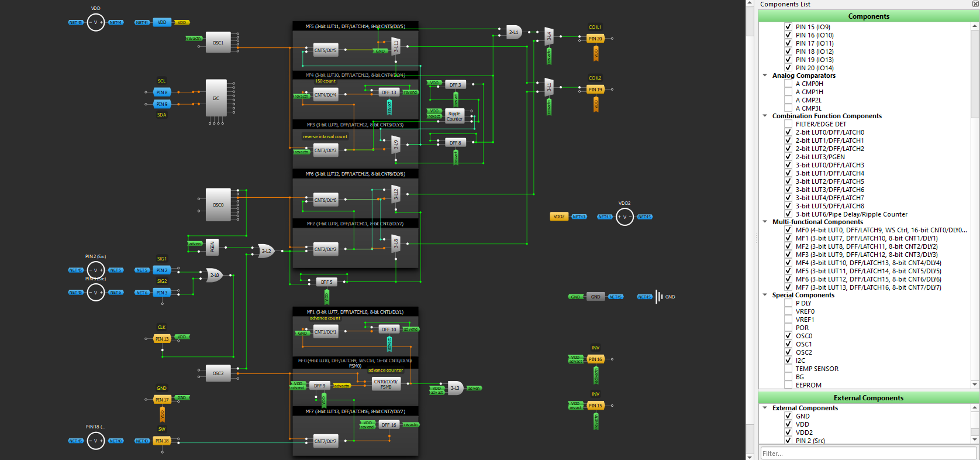This screenshot has height=460, width=980.
Task: Click the External Components section header
Action: click(x=868, y=398)
